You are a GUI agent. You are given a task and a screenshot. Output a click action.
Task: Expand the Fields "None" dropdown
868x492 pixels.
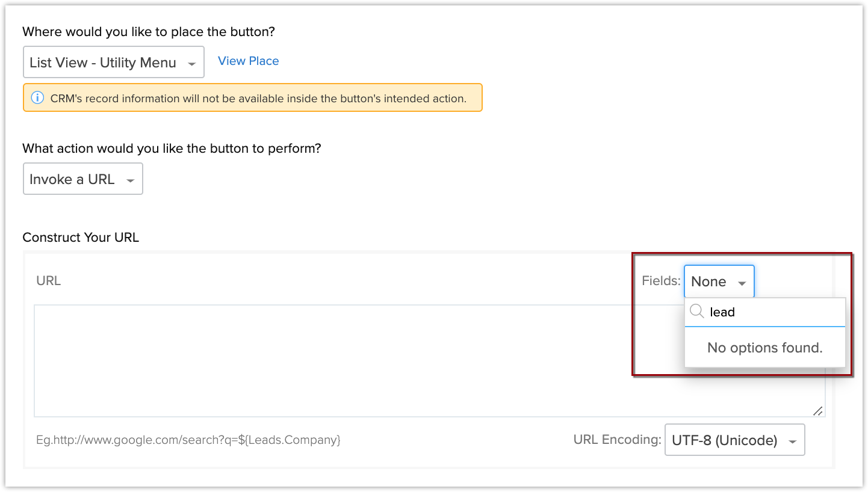719,281
